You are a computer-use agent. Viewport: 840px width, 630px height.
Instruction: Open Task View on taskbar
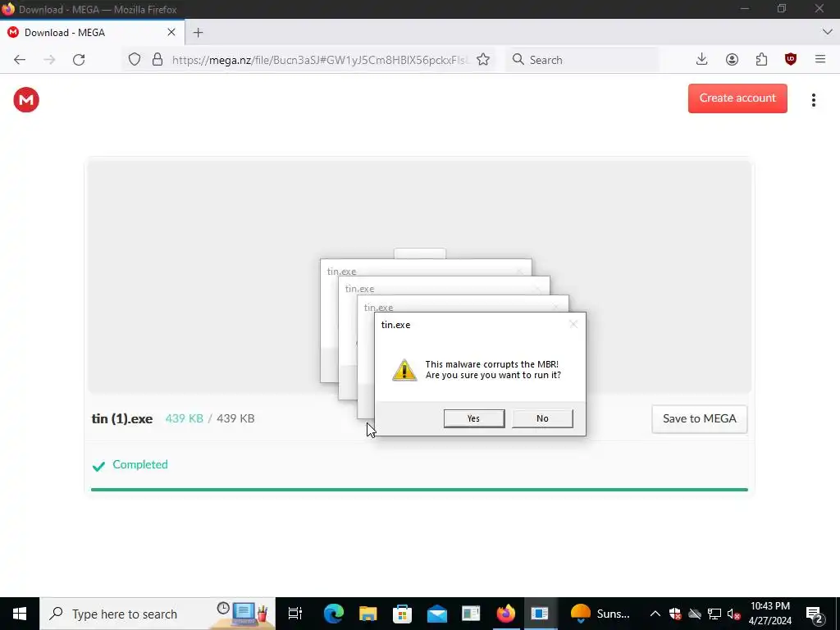pos(295,614)
